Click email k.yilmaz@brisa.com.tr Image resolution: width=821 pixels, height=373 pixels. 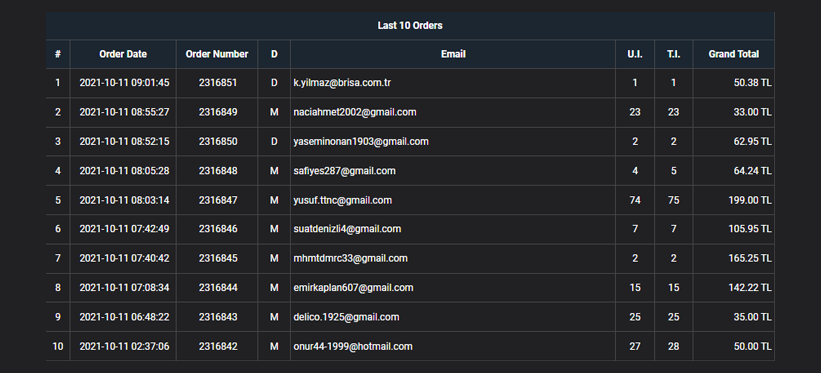pos(342,83)
